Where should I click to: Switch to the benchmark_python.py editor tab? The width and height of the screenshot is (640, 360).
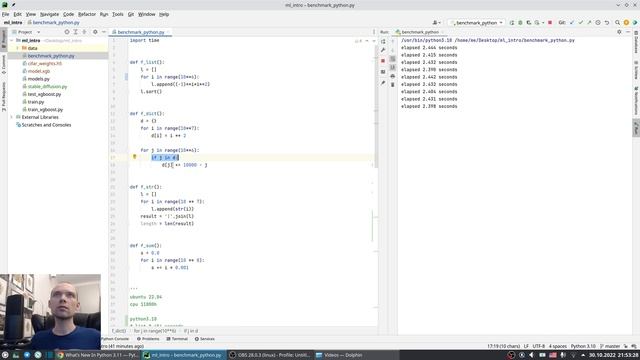[x=141, y=32]
